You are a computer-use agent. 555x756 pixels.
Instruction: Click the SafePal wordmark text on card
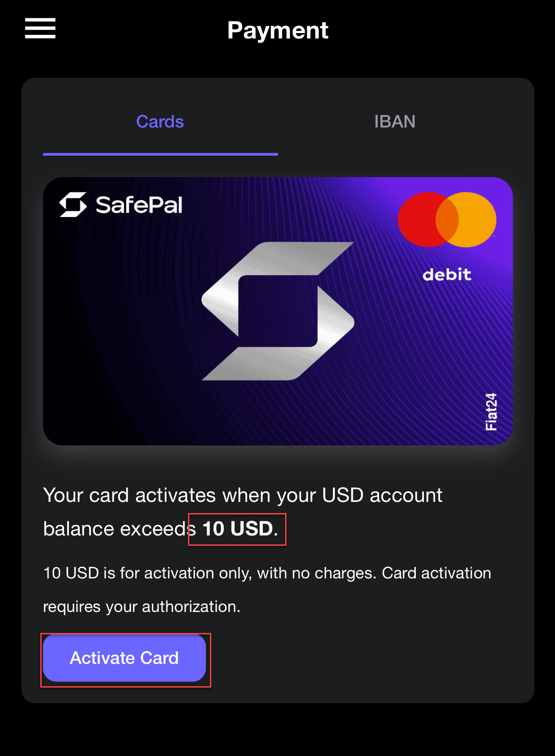139,205
